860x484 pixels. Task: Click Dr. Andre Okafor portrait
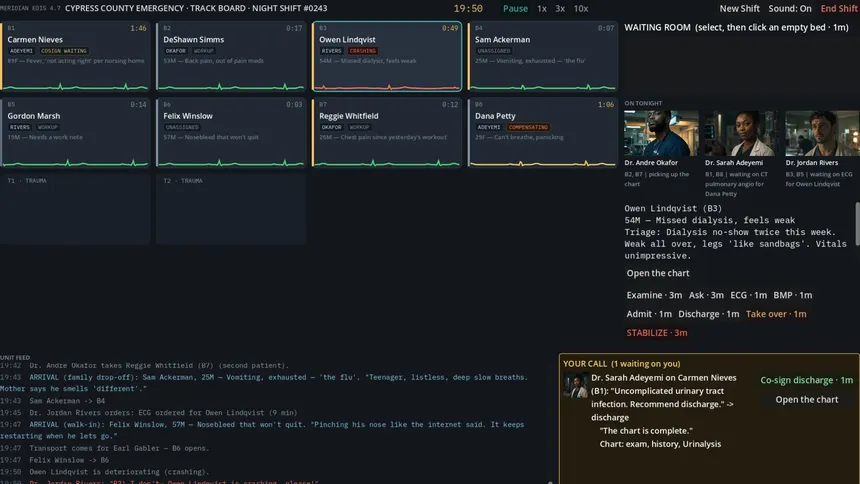click(x=661, y=133)
